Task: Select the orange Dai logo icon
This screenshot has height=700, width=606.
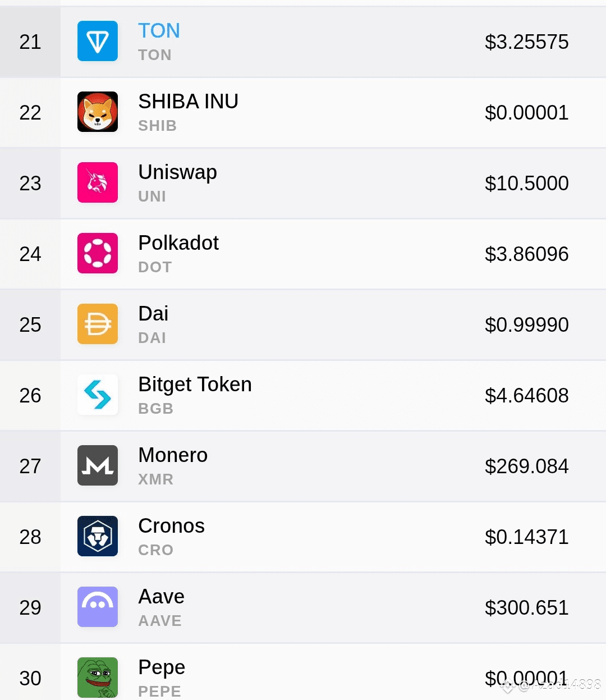Action: click(x=98, y=324)
